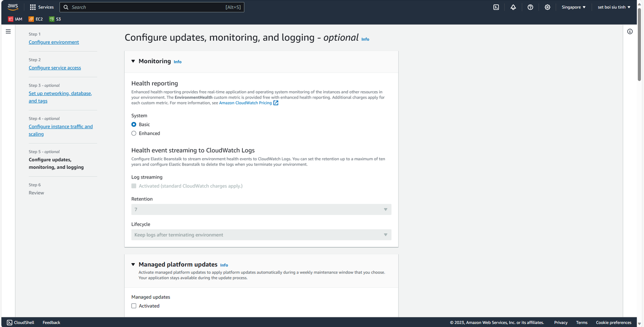The width and height of the screenshot is (644, 327).
Task: Open the info panel icon at right
Action: [630, 32]
